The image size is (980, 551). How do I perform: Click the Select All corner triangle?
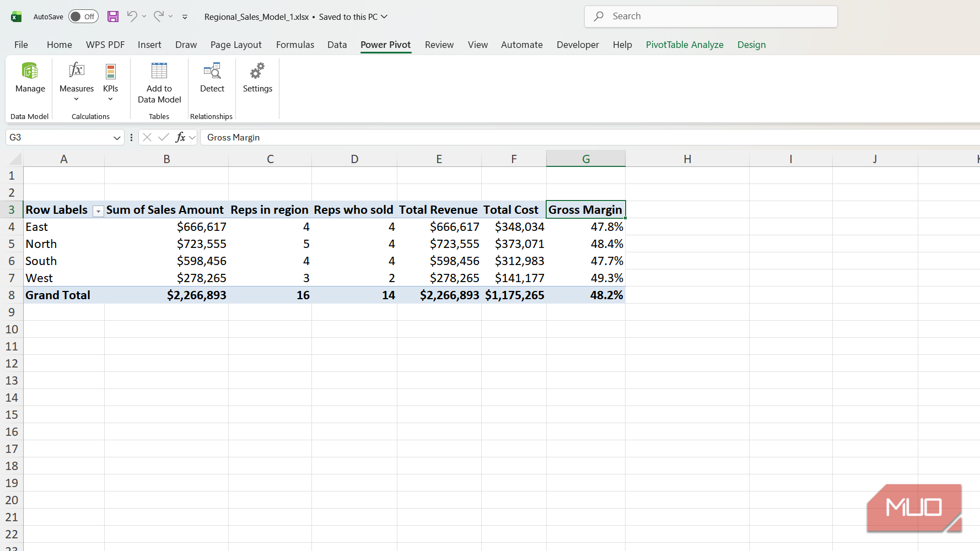point(15,159)
